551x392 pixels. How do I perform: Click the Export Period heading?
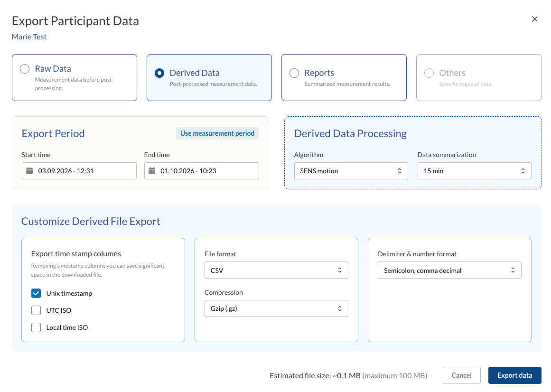coord(53,133)
